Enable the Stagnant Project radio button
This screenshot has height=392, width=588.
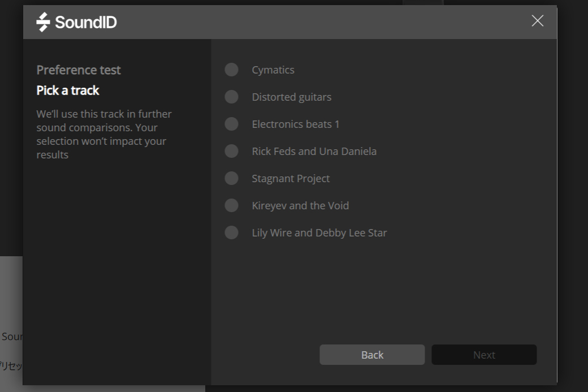231,178
